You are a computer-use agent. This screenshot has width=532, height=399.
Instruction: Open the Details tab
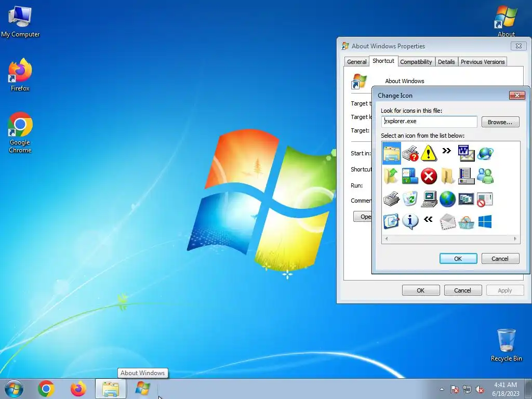tap(446, 62)
